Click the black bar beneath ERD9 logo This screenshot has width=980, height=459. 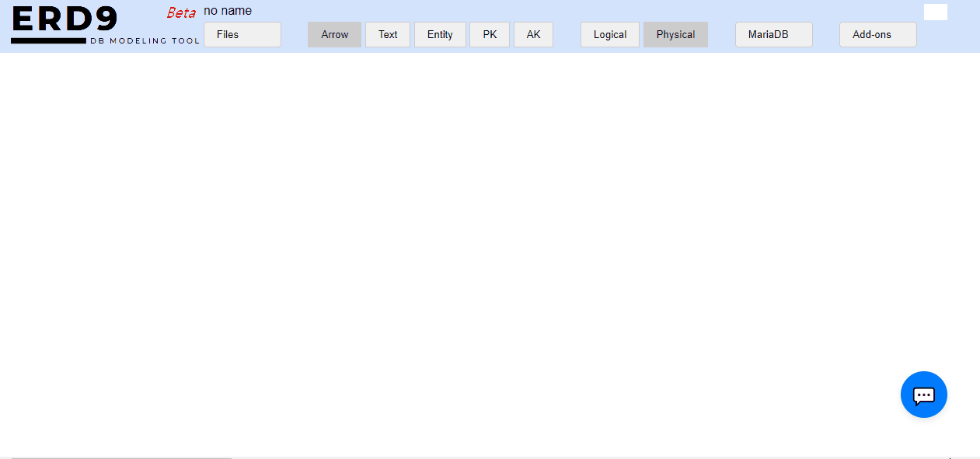[48, 40]
